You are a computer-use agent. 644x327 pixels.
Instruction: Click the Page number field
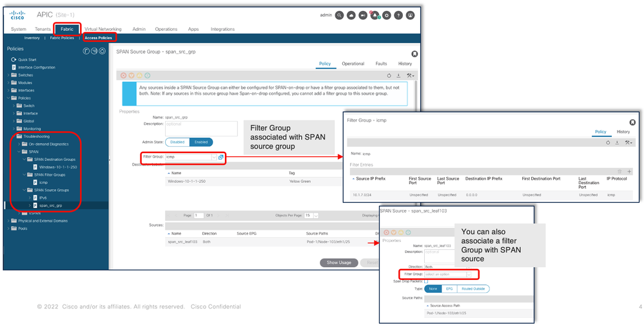coord(199,216)
